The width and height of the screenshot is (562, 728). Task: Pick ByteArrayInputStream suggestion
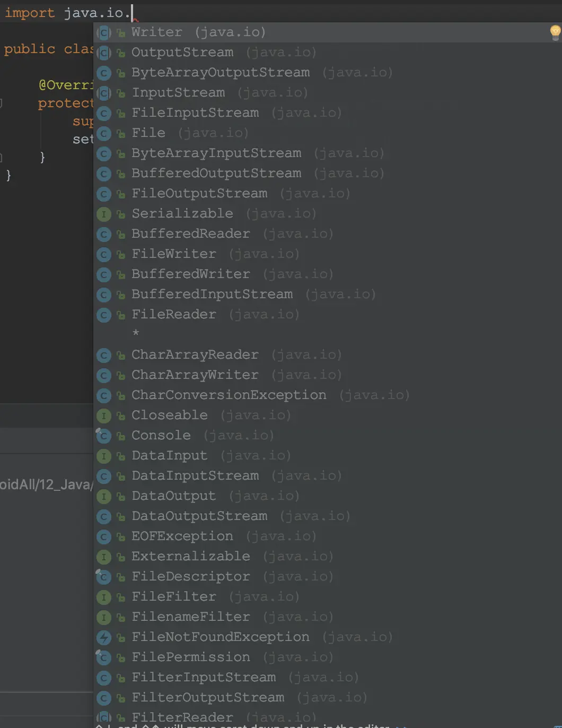[x=328, y=153]
